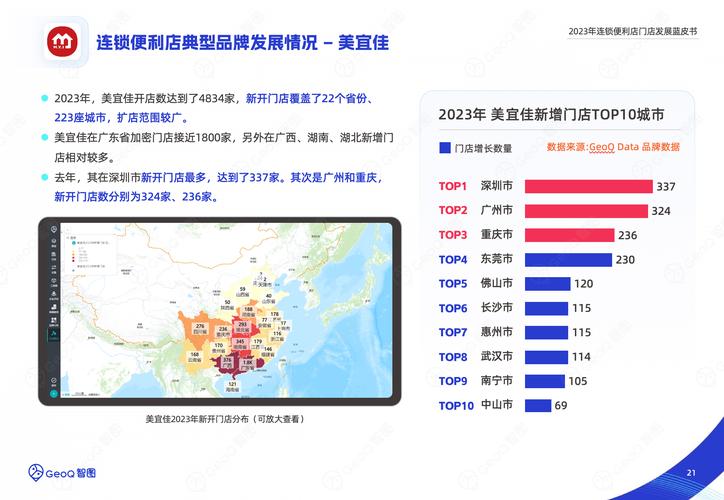Click the TOP10 rank label
This screenshot has height=500, width=724.
click(x=456, y=406)
